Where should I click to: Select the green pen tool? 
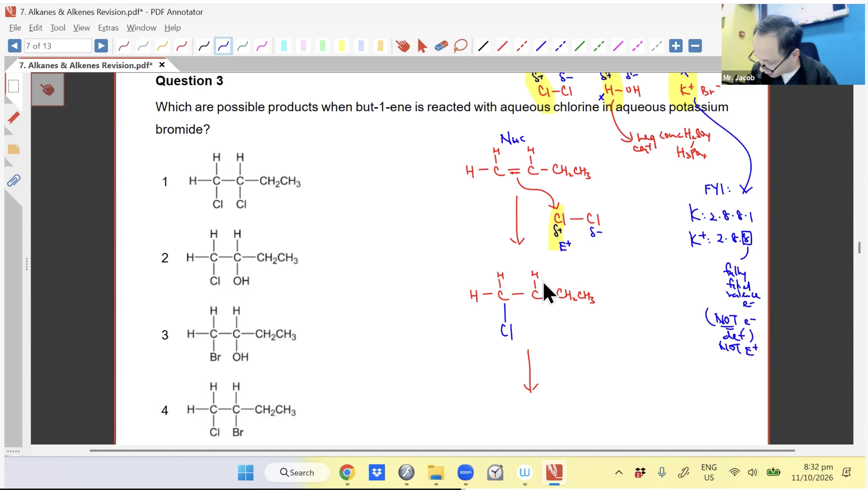[243, 46]
